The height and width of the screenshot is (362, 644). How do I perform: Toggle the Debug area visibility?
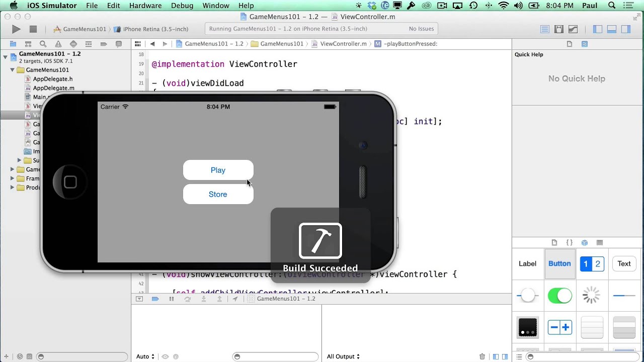tap(612, 29)
